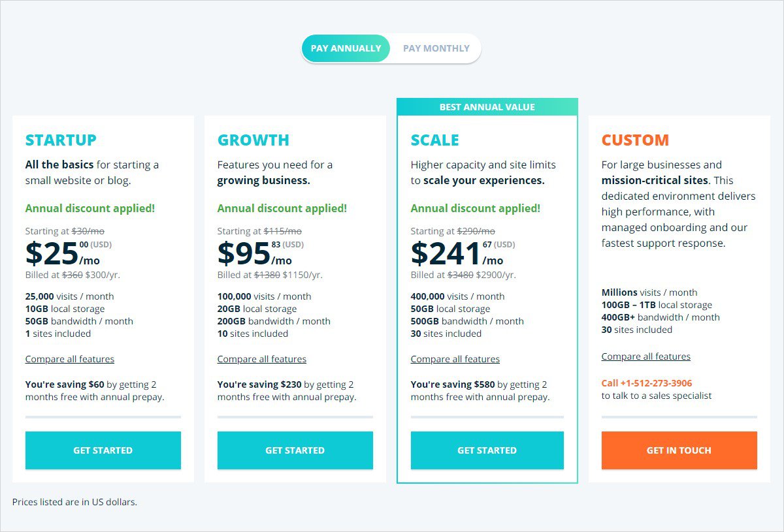Click the Prices listed in US dollars note

coord(74,502)
